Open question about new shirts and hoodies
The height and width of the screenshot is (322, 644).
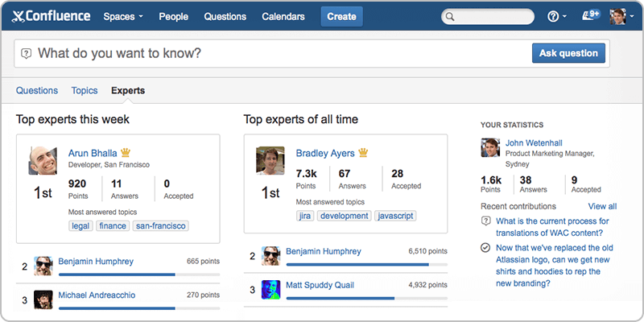[555, 266]
